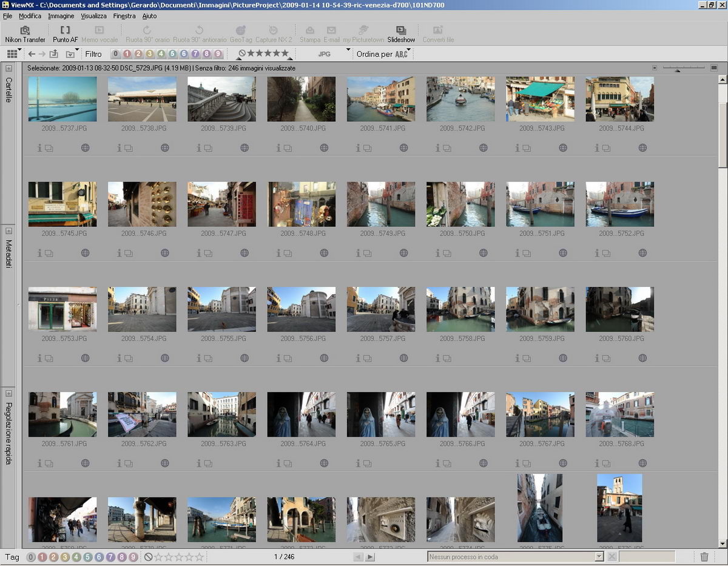Click globe icon under 5760.JPG thumbnail
728x566 pixels.
click(642, 358)
